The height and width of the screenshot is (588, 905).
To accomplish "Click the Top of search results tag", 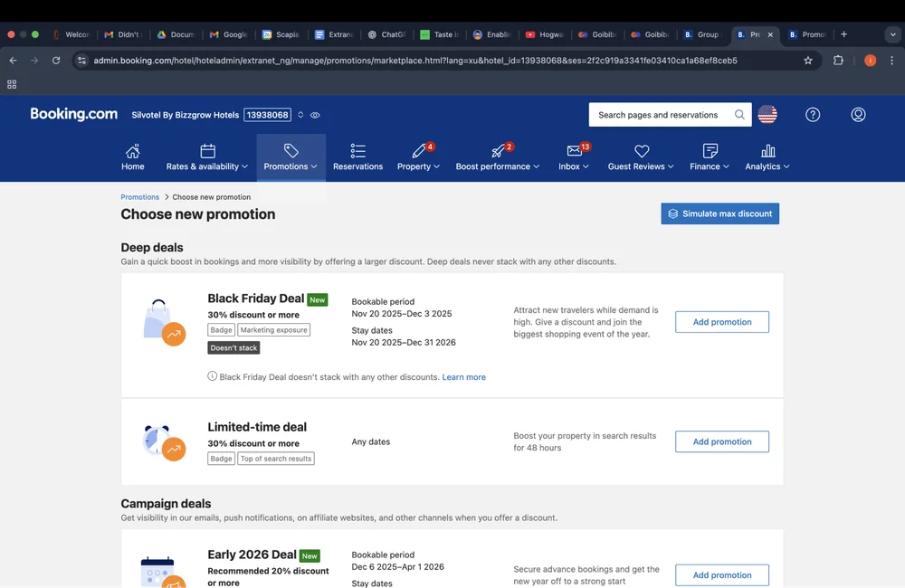I will tap(276, 458).
